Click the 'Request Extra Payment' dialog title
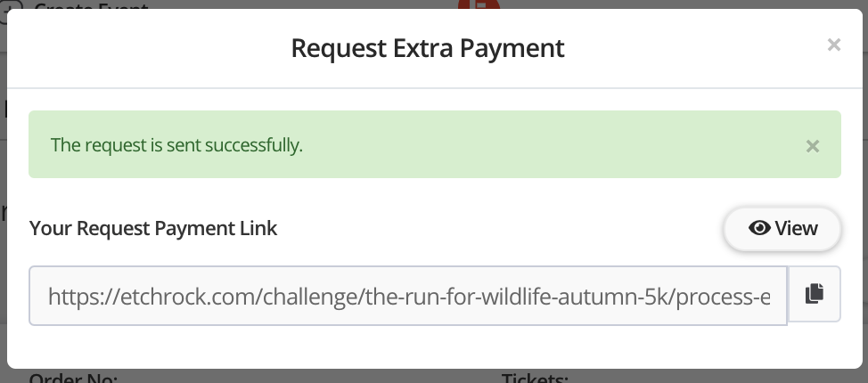This screenshot has height=383, width=868. [x=428, y=48]
